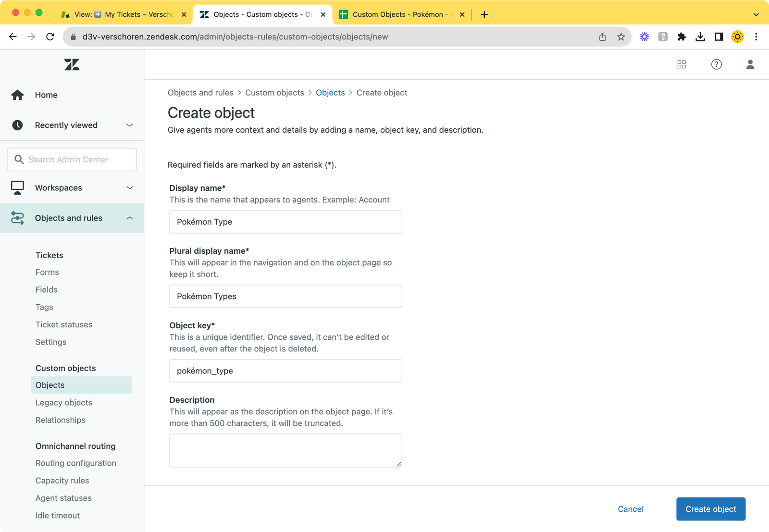This screenshot has width=769, height=532.
Task: Select the Workspaces monitor icon
Action: click(x=17, y=187)
